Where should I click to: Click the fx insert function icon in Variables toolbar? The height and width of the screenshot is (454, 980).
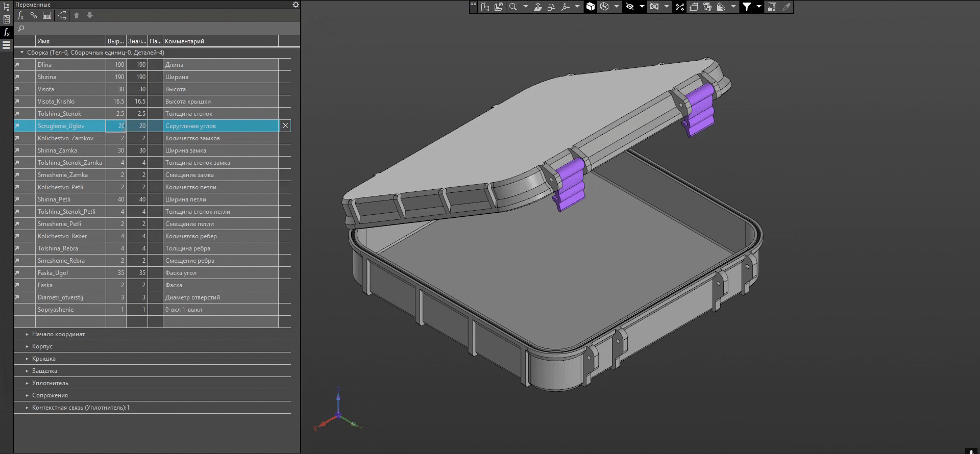pos(21,15)
